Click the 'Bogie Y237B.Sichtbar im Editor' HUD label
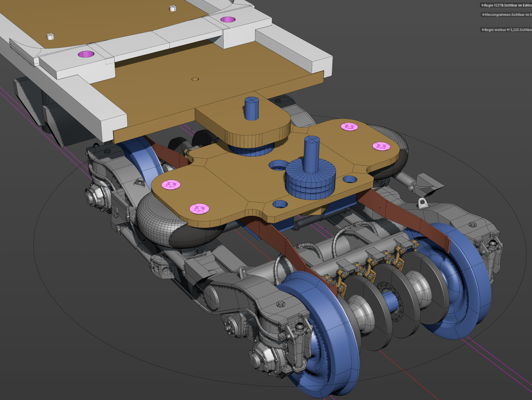532x400 pixels. (508, 5)
